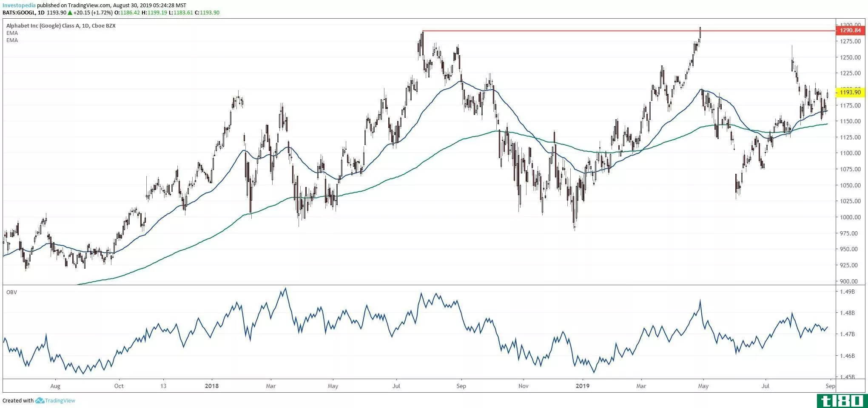Click the OBV indicator label
The height and width of the screenshot is (408, 868).
(x=11, y=292)
